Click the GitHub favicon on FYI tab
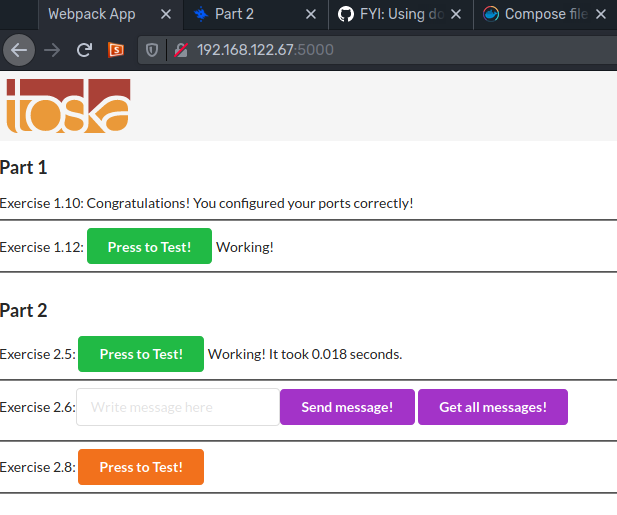 pyautogui.click(x=346, y=14)
